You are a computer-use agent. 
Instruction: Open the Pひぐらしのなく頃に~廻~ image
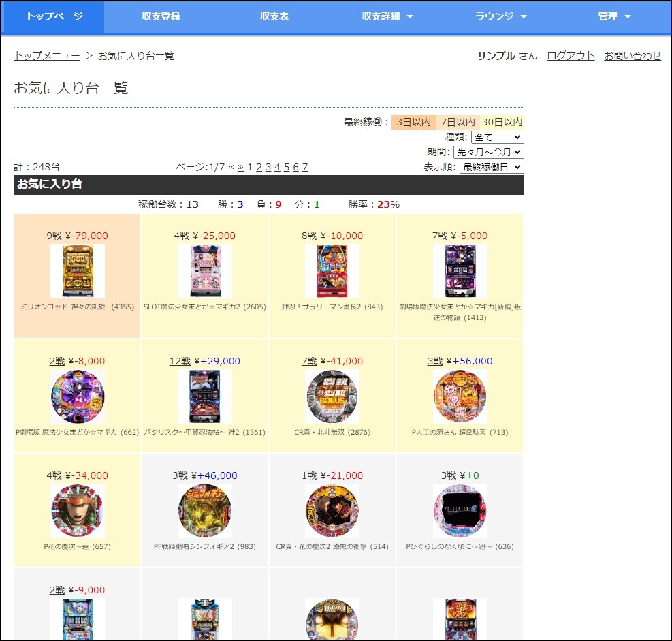(460, 511)
